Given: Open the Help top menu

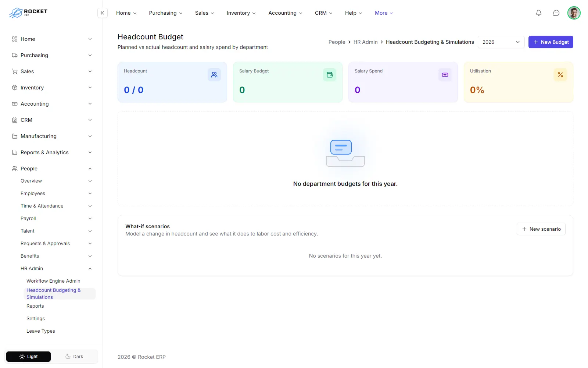Looking at the screenshot, I should click(354, 13).
